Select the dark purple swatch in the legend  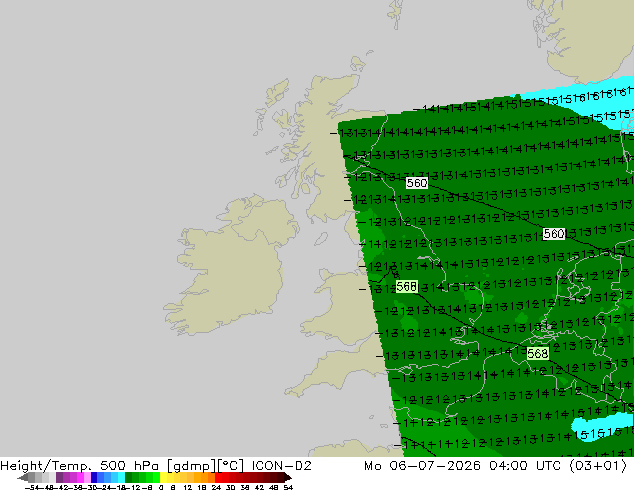[59, 477]
